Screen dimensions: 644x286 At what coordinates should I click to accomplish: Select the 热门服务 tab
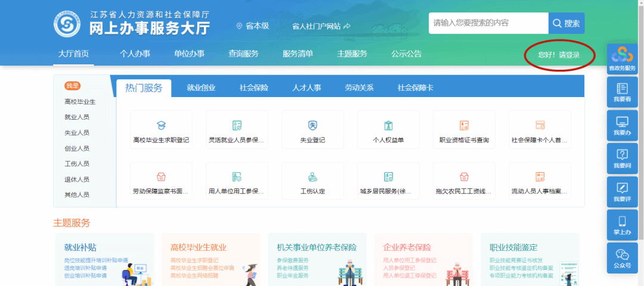click(x=144, y=88)
